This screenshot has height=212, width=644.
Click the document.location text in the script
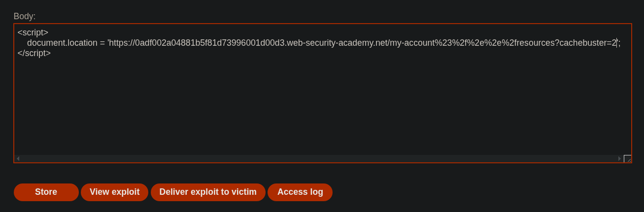tap(62, 43)
